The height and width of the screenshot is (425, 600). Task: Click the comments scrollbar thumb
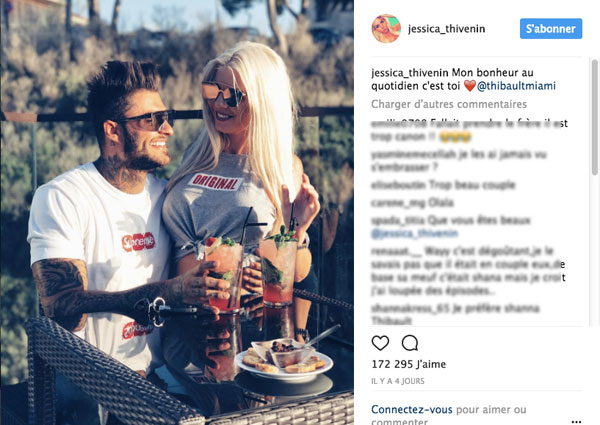[x=594, y=117]
